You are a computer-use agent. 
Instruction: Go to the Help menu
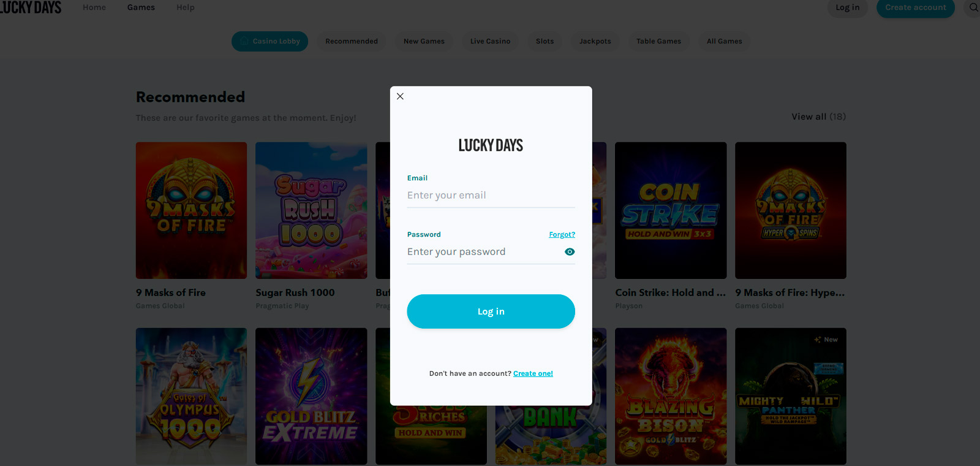(x=186, y=7)
